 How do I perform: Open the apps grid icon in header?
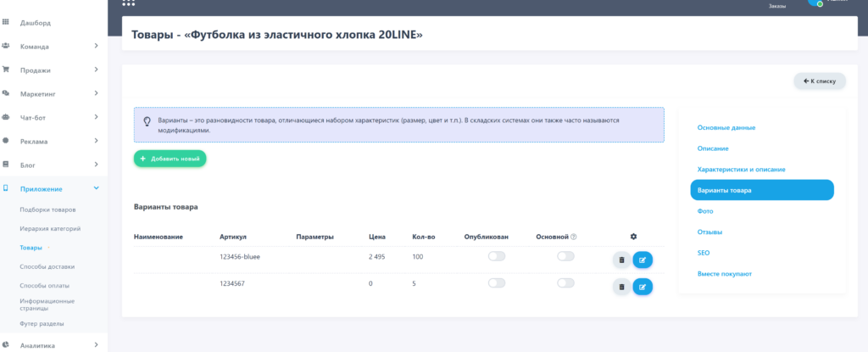pos(129,3)
